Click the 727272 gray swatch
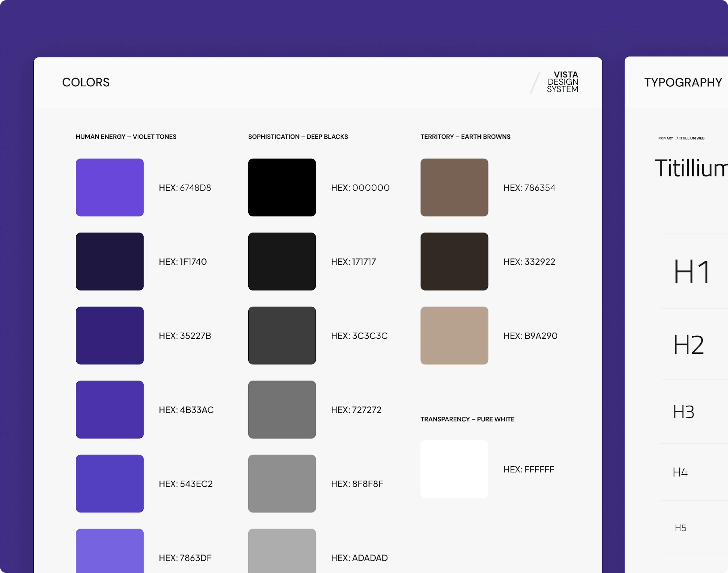This screenshot has height=573, width=728. coord(282,409)
